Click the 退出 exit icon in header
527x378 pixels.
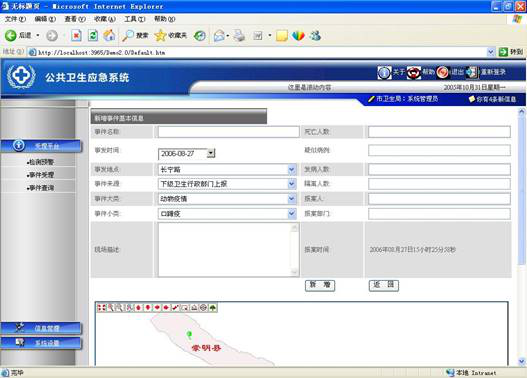tap(443, 72)
